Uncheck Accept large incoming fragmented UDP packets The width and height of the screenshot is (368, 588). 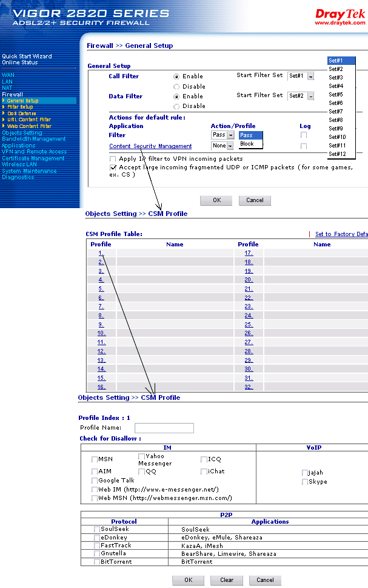(x=113, y=167)
